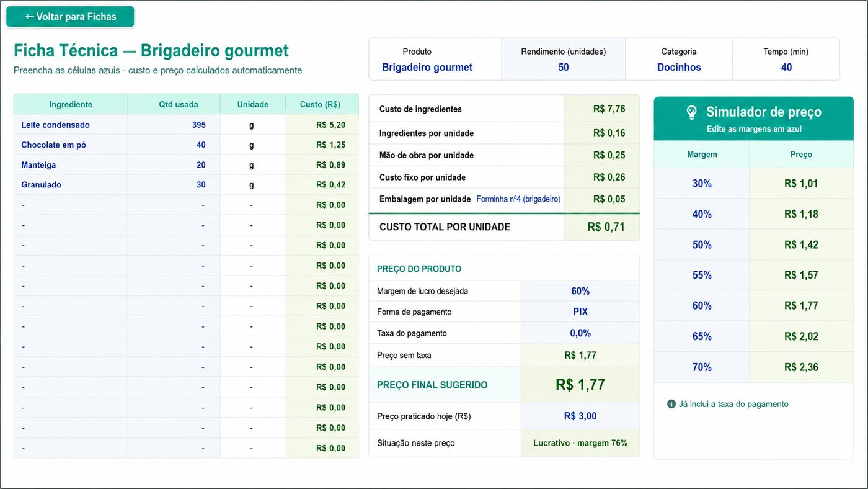Screen dimensions: 868x489
Task: Edit the Preço praticado hoje R$ 3,00 cell
Action: (580, 416)
